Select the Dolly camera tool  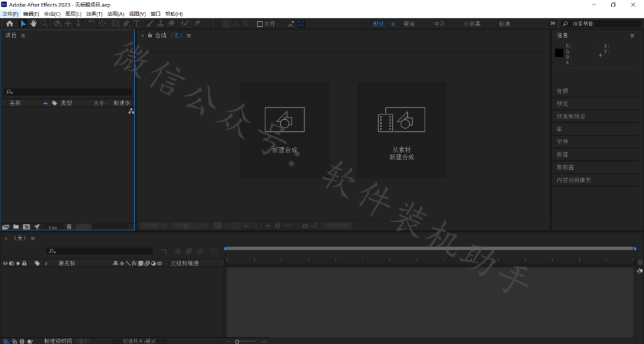79,23
